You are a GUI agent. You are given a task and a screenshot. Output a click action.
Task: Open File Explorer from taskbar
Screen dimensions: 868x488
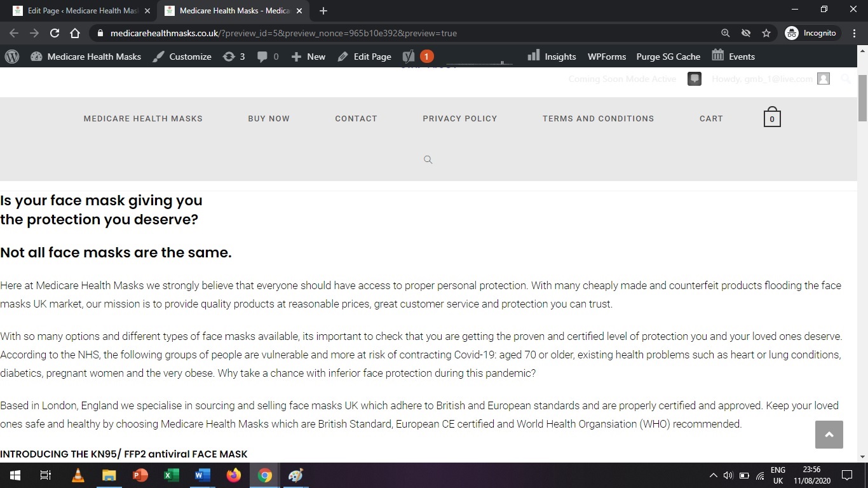109,475
